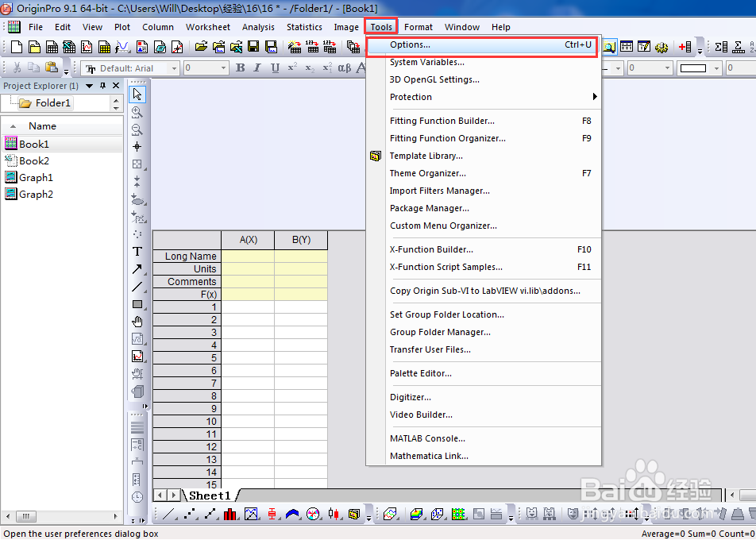Click the New Folder toolbar icon
Screen dimensions: 756x540
[x=34, y=47]
